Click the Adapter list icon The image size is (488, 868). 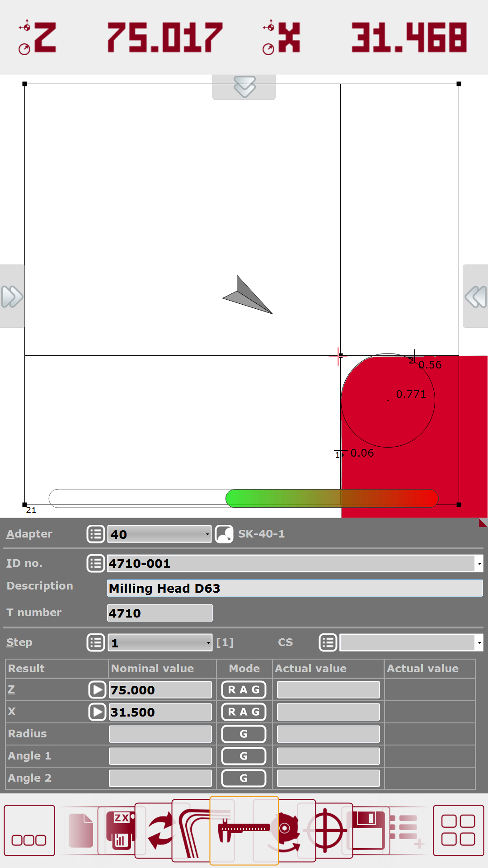[96, 534]
